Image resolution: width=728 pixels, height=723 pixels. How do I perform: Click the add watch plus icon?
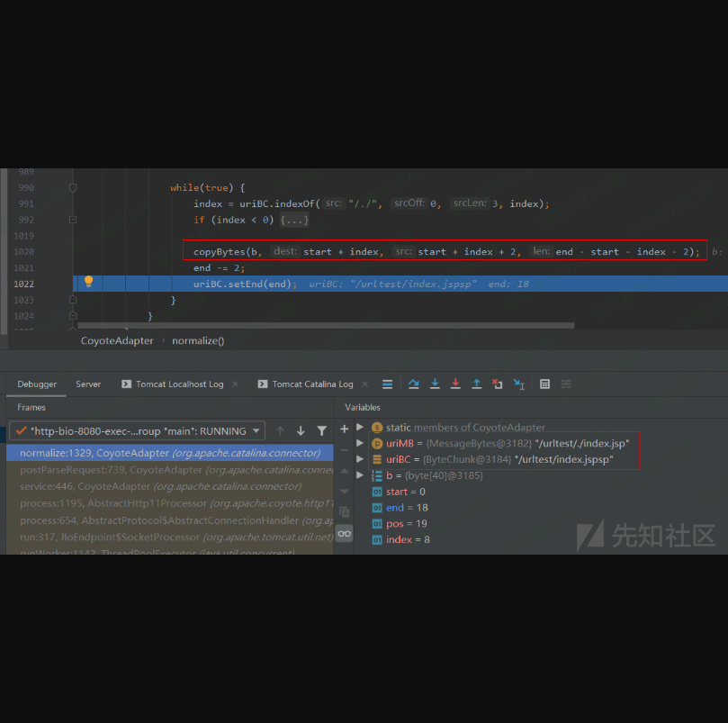(x=344, y=429)
